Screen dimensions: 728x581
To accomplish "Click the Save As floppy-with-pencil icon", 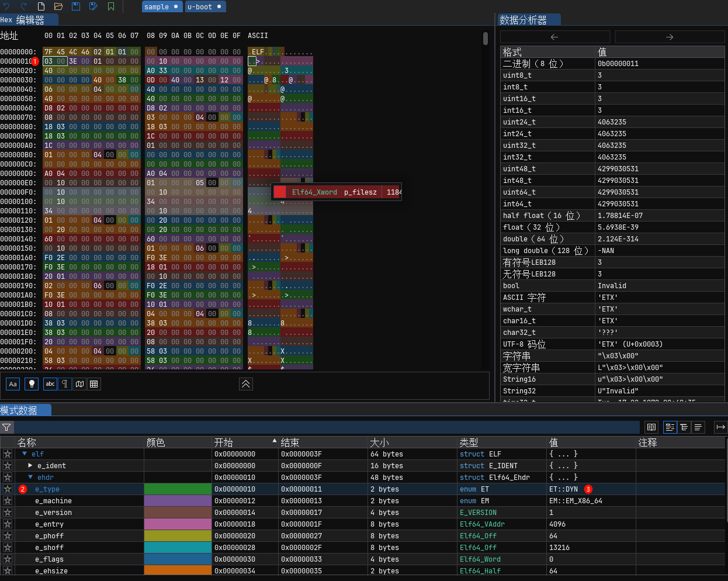I will point(93,6).
